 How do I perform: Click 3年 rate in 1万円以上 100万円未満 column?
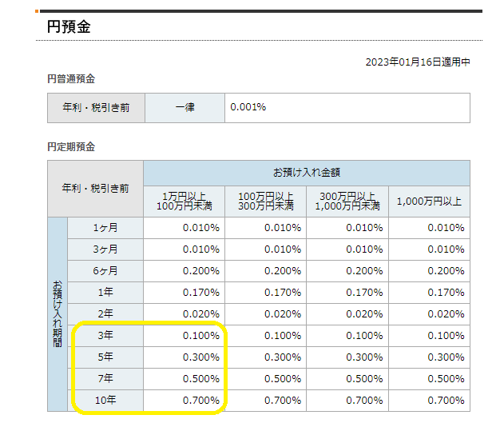pos(201,336)
